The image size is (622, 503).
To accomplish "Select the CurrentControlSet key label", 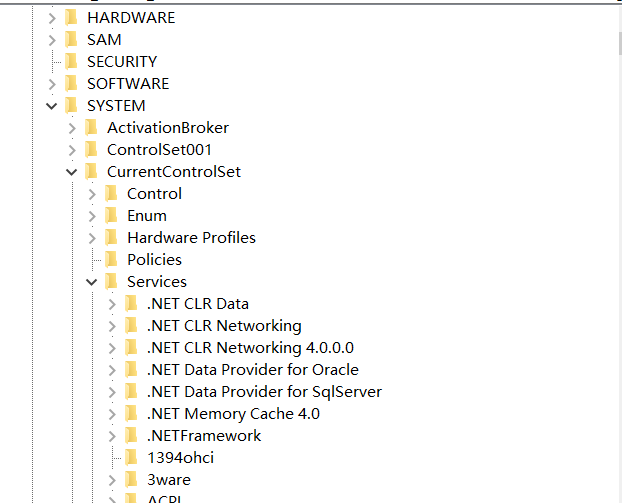I will (174, 172).
